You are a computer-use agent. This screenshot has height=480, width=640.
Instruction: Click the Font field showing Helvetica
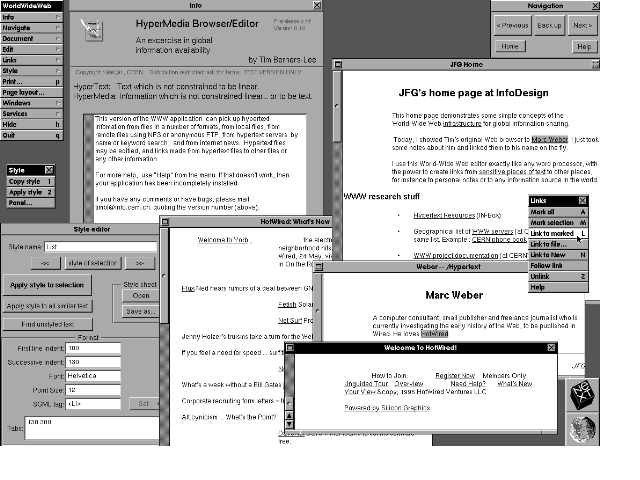click(x=93, y=376)
